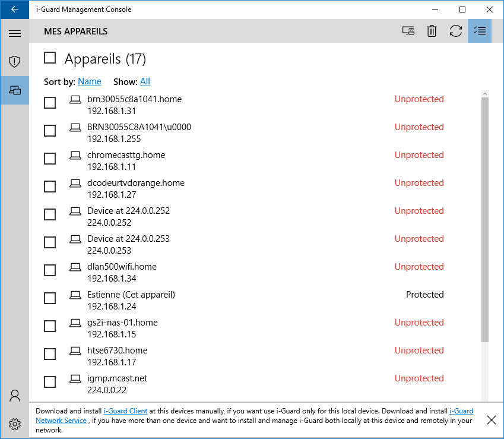The height and width of the screenshot is (439, 504).
Task: Open settings gear in sidebar
Action: [15, 424]
